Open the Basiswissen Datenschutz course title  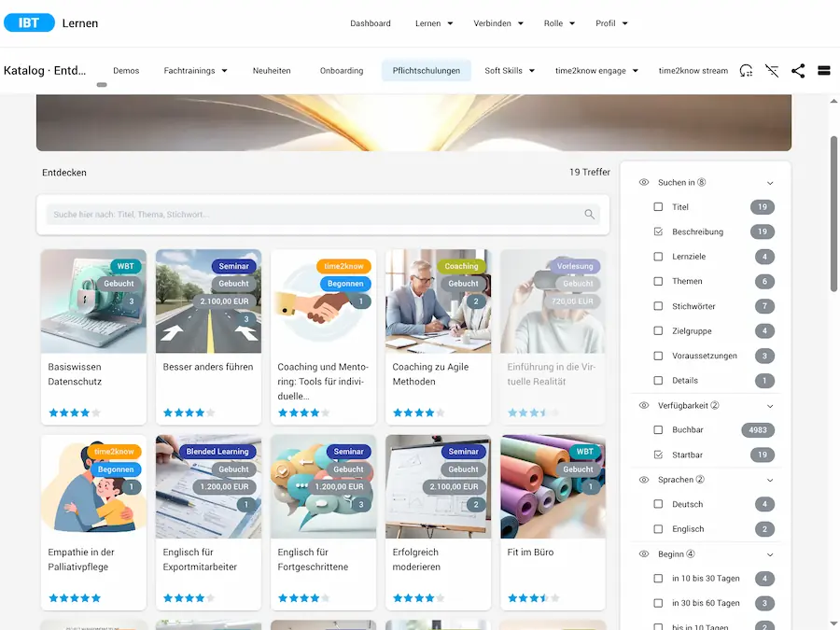click(x=75, y=374)
